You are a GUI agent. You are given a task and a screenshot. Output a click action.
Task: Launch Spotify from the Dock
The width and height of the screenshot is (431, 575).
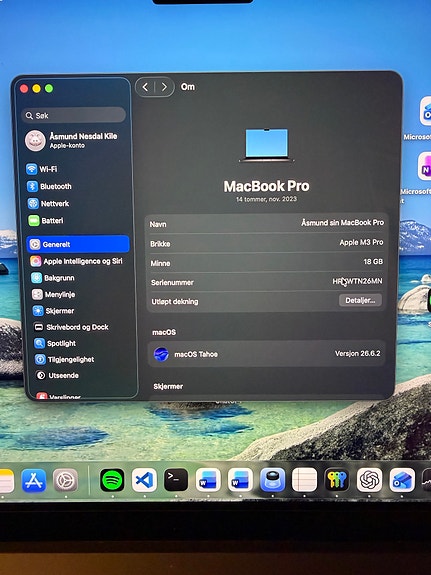click(112, 480)
